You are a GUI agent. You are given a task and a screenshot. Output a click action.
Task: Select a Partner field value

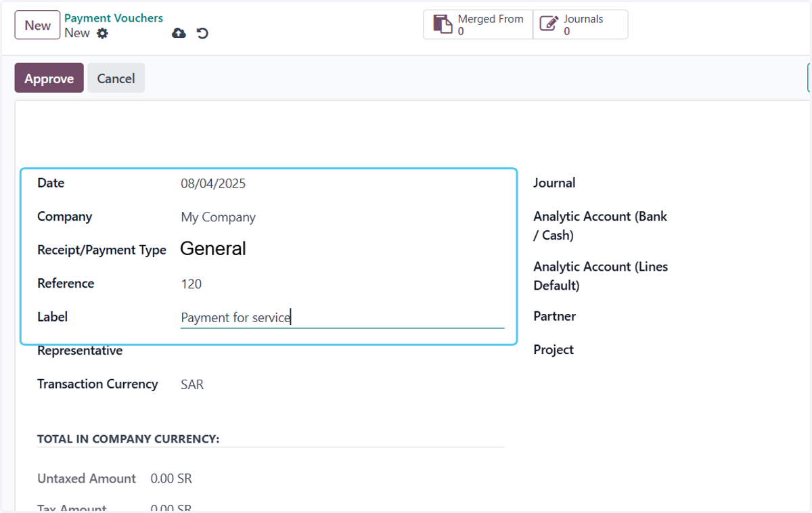pyautogui.click(x=744, y=316)
